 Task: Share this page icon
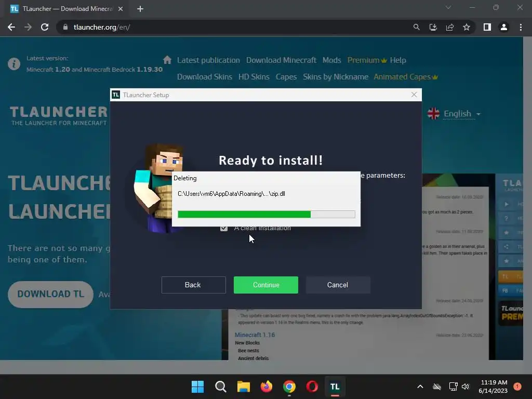coord(450,27)
